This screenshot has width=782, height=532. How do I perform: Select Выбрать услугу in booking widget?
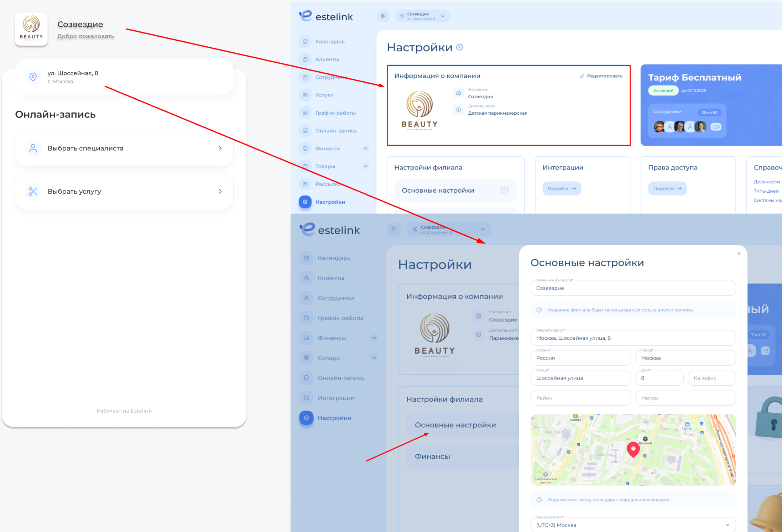[124, 191]
